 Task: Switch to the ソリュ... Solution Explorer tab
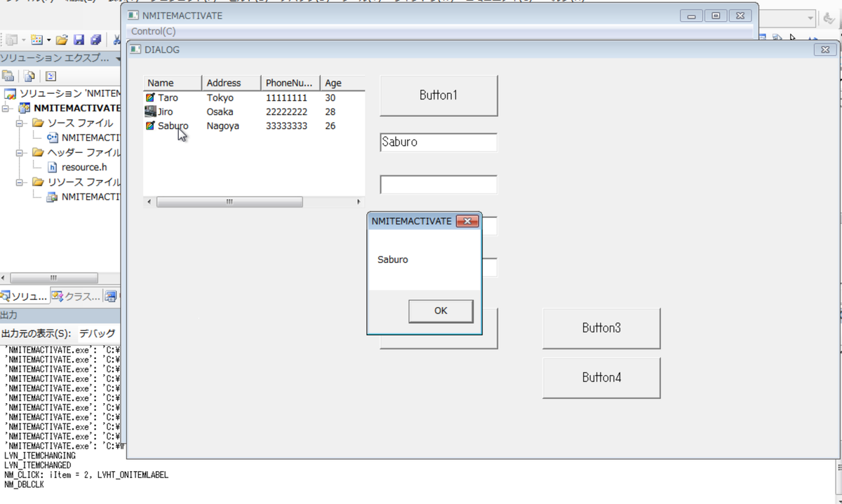click(x=25, y=297)
